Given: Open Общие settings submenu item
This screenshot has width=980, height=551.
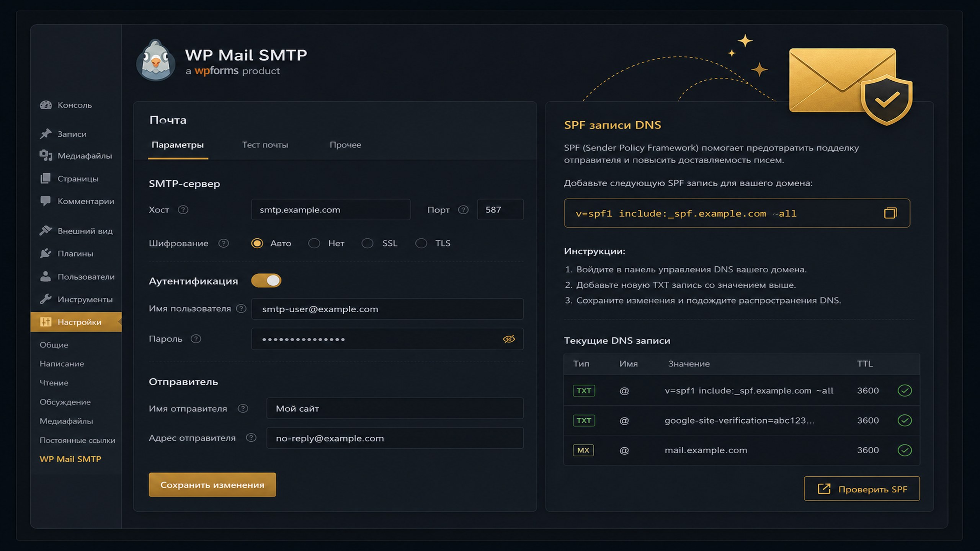Looking at the screenshot, I should [x=54, y=345].
